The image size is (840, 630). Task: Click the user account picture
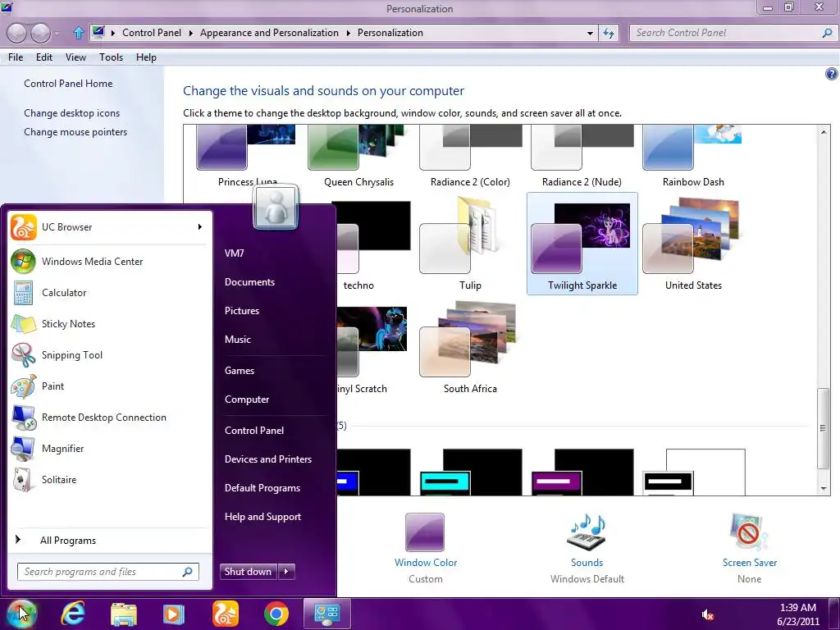coord(276,207)
